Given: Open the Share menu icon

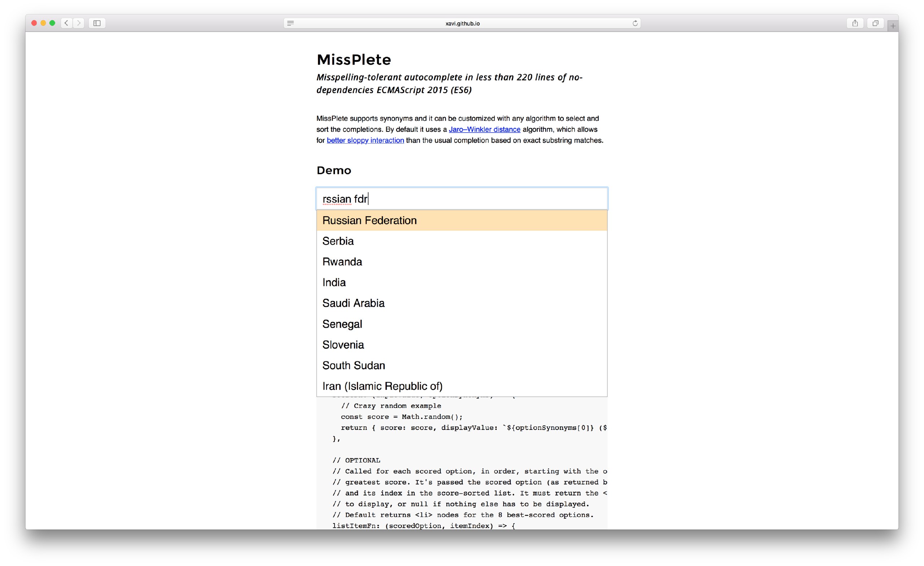Looking at the screenshot, I should 855,23.
